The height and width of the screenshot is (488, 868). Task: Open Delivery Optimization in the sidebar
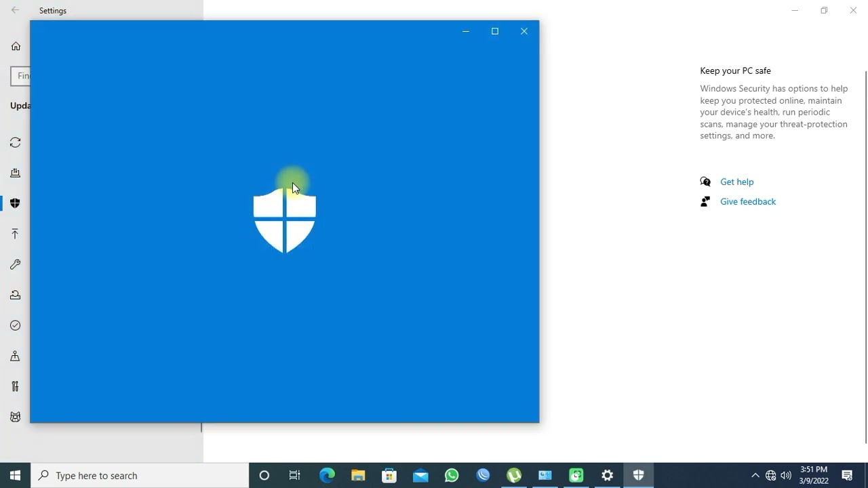[15, 173]
